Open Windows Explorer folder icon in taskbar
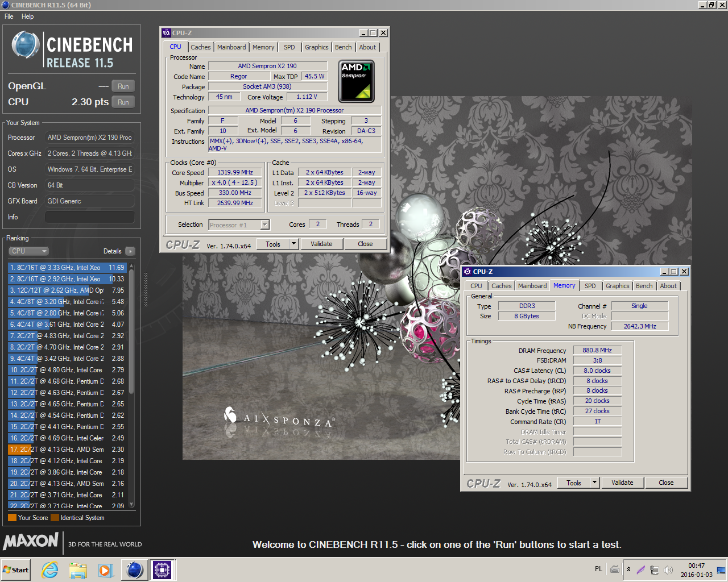Screen dimensions: 728x582 point(78,569)
